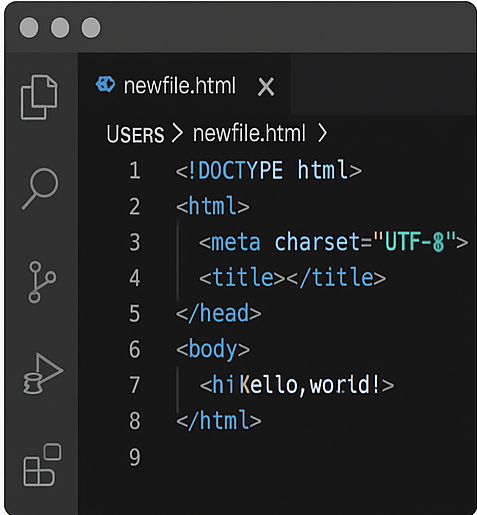Click the middle minimize window button
Screen dimensions: 477x515
60,27
